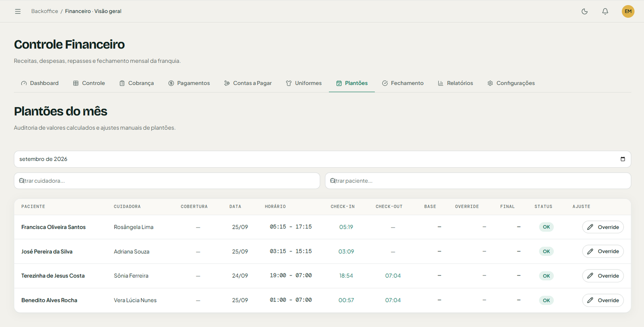This screenshot has height=327, width=644.
Task: Click check-in time 00:57
Action: point(346,300)
